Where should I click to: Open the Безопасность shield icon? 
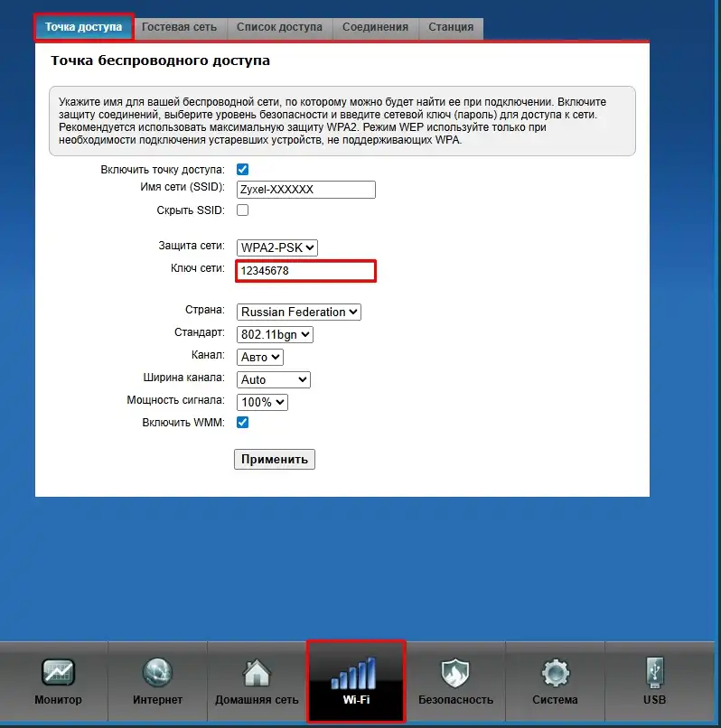455,675
